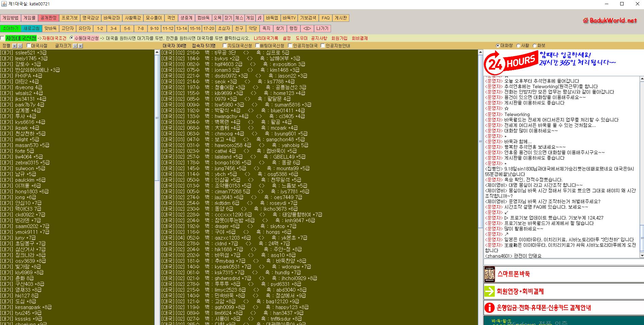Click the 24 HOURS banner icon
This screenshot has width=644, height=325.
pyautogui.click(x=511, y=63)
